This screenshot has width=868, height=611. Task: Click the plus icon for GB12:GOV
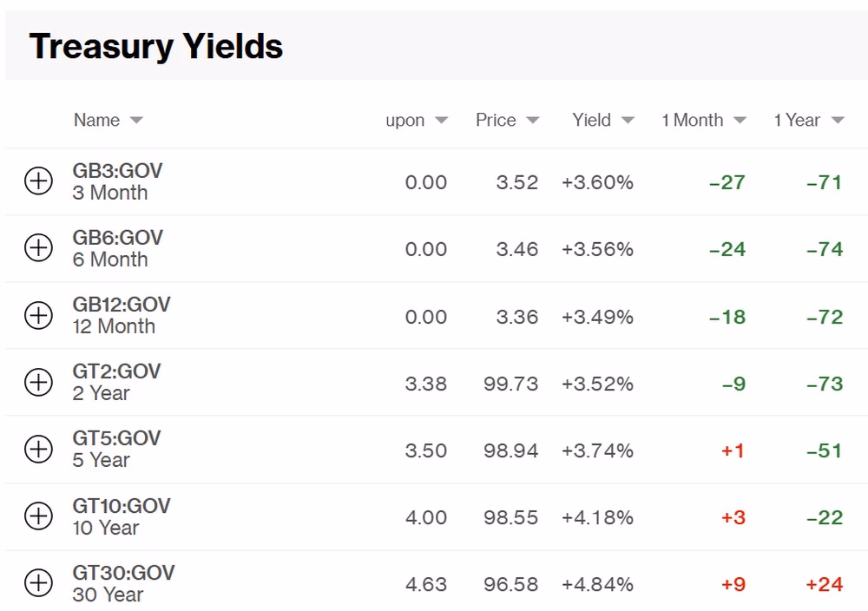[38, 315]
